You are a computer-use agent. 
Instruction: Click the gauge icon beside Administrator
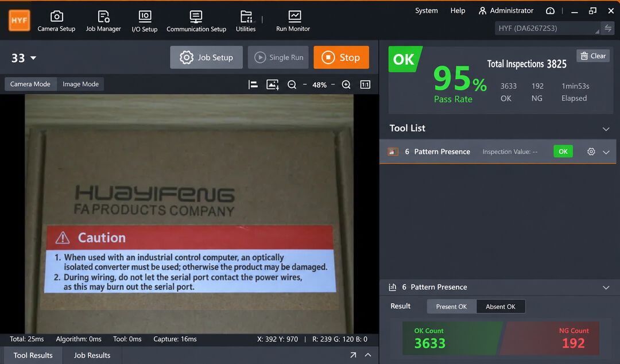[x=550, y=11]
